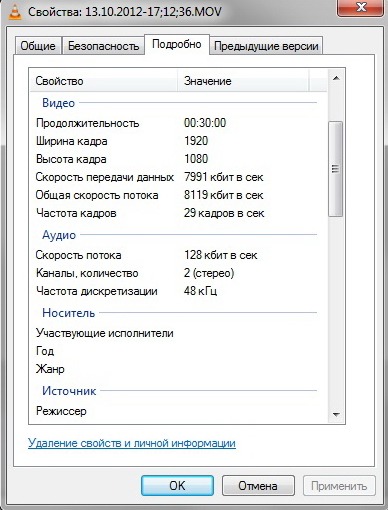
Task: Click the duration value 00:30:00
Action: (205, 123)
